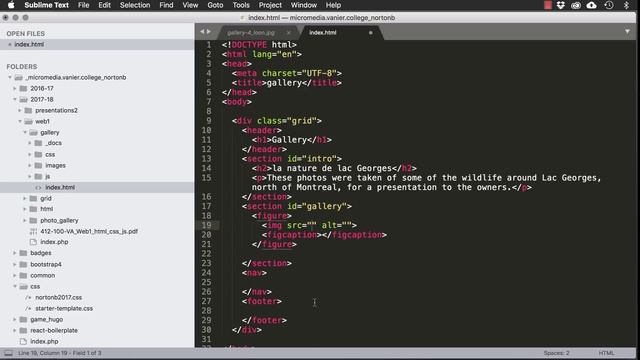Open the Find menu
The height and width of the screenshot is (360, 640).
point(166,5)
